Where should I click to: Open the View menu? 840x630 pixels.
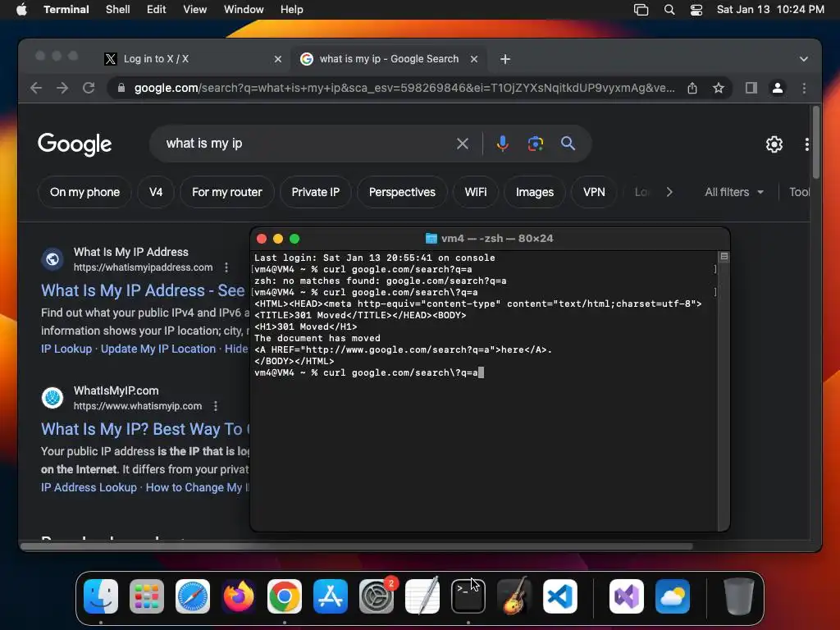[x=195, y=10]
